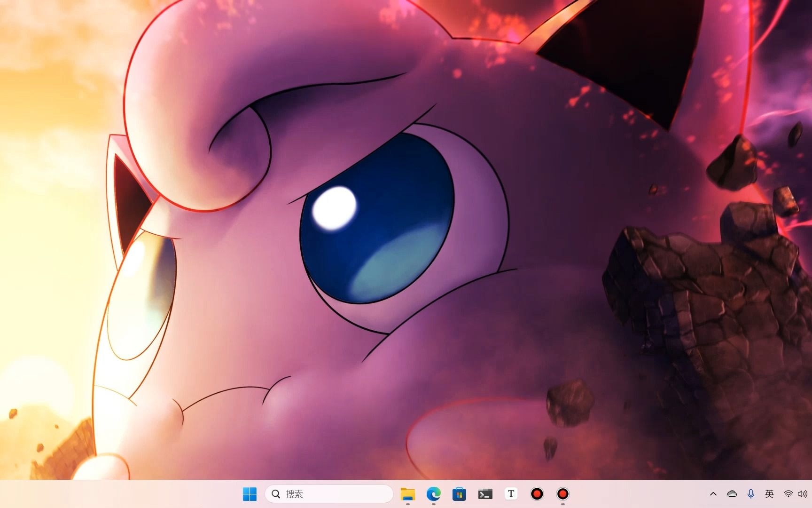Open Wi-Fi network quick settings
The image size is (812, 508).
pyautogui.click(x=788, y=494)
